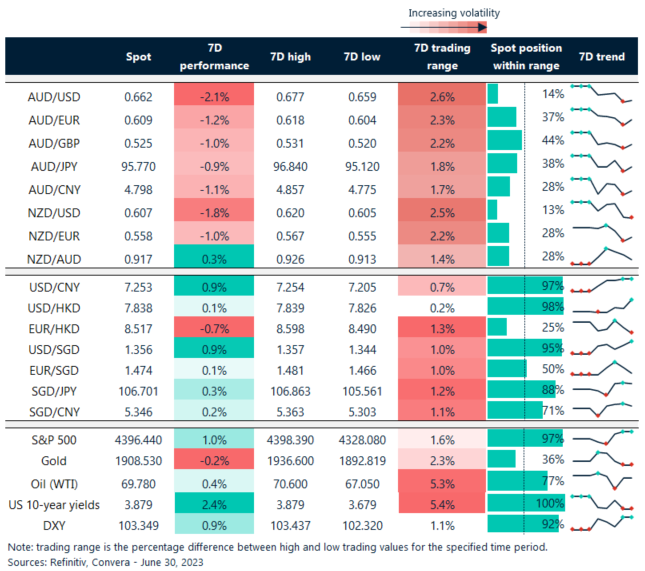The height and width of the screenshot is (571, 645).
Task: Select the Gold 7D trend sparkline
Action: tap(602, 458)
